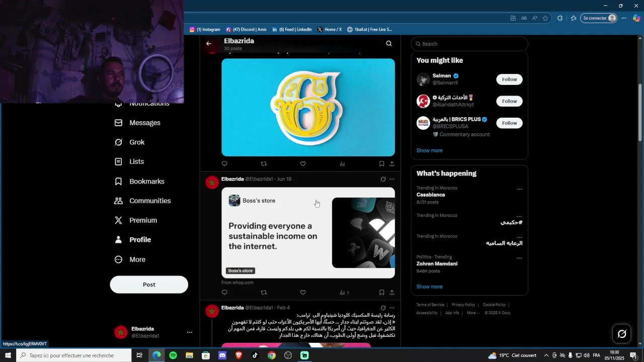
Task: Open the Instagram bookmark in the favorites bar
Action: pyautogui.click(x=205, y=30)
